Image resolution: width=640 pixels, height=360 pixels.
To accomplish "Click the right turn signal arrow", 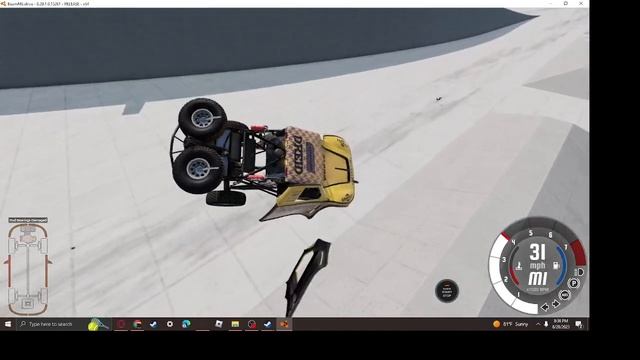I will click(556, 304).
